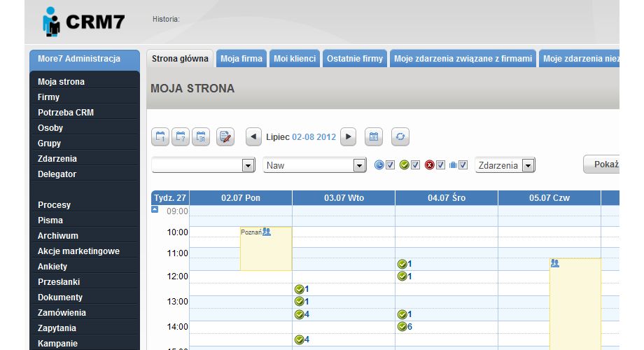Toggle the briefcase filter checkbox
644x350 pixels.
[463, 165]
